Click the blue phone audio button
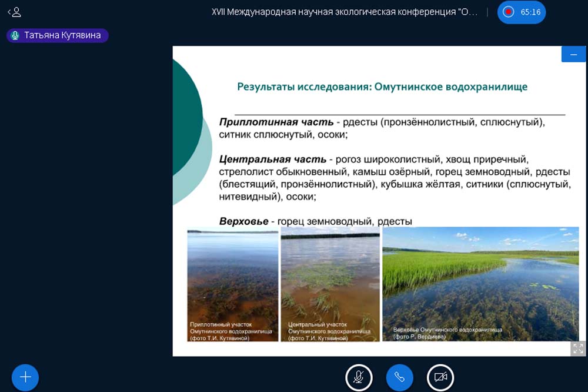The width and height of the screenshot is (588, 392). [399, 377]
